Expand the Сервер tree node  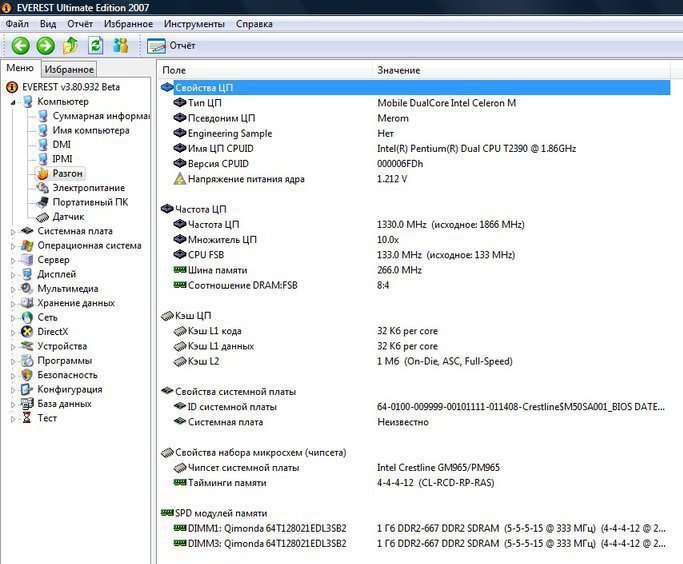click(x=13, y=260)
